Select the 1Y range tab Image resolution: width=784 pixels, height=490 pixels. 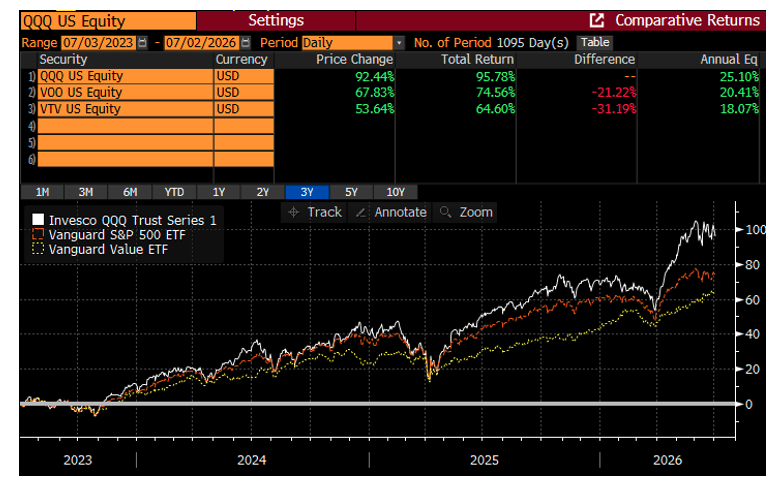coord(218,192)
